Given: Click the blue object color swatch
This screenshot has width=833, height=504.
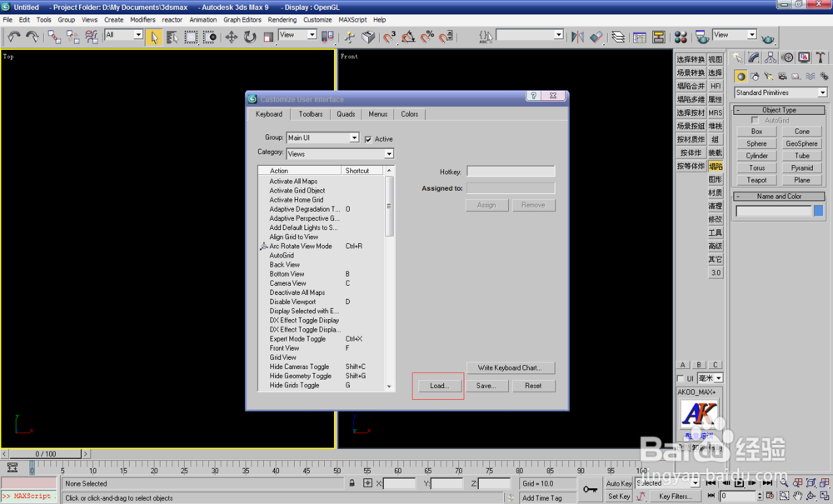Looking at the screenshot, I should pyautogui.click(x=818, y=211).
